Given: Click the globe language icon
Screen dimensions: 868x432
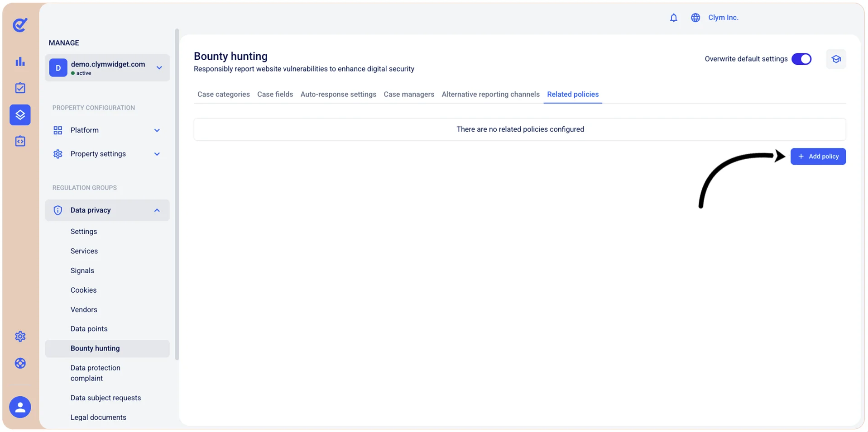Looking at the screenshot, I should tap(695, 18).
